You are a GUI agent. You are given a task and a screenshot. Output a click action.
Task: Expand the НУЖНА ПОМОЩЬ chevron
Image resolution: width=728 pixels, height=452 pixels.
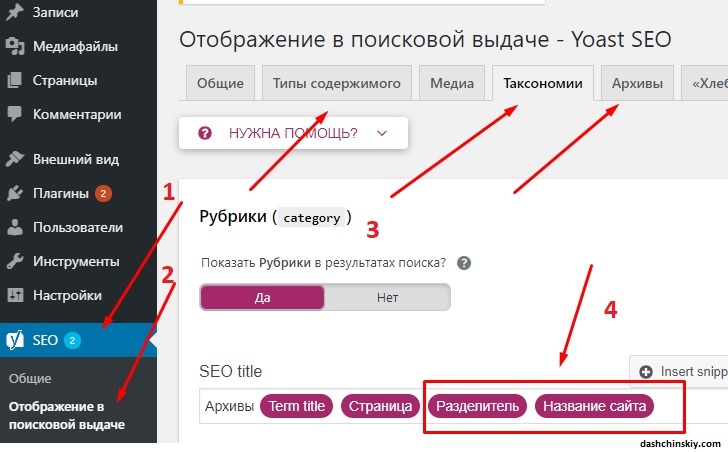(x=382, y=134)
